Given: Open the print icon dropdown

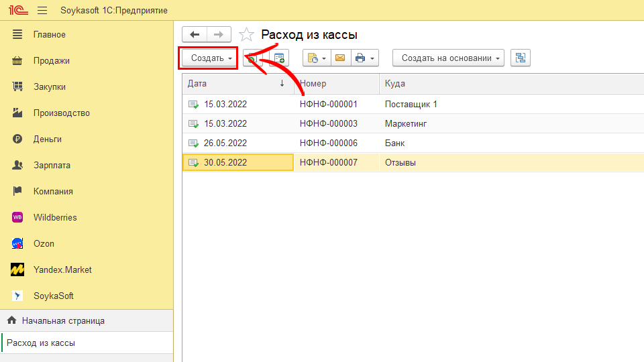Looking at the screenshot, I should coord(365,58).
